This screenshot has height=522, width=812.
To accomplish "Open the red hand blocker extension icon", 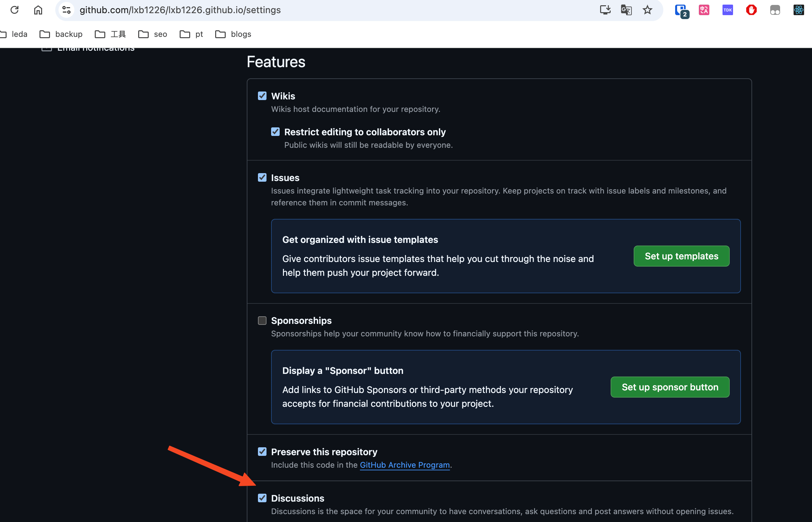I will coord(751,10).
